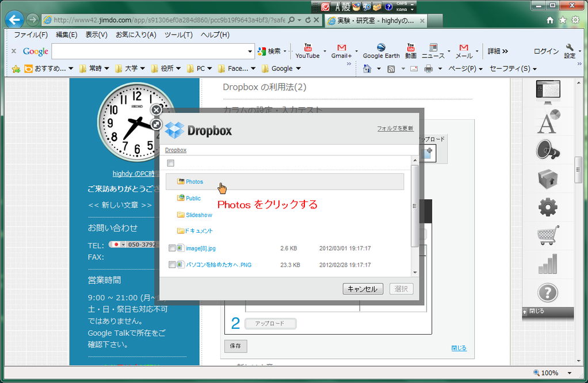Click the expand dialog icon below the X
Screen dimensions: 588x383
point(156,124)
